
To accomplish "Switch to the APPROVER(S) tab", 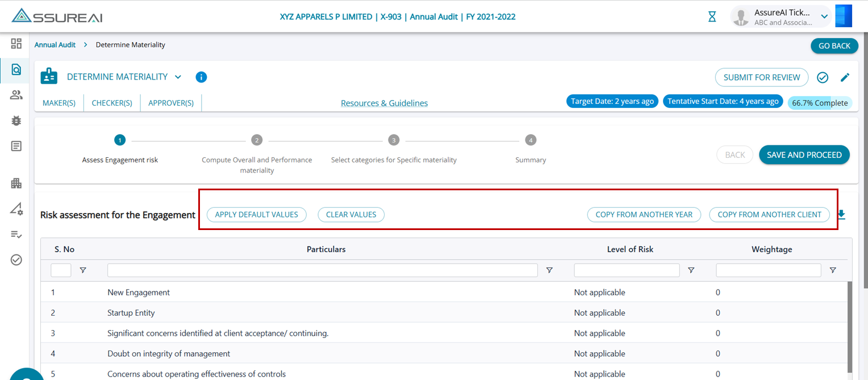I will point(171,103).
